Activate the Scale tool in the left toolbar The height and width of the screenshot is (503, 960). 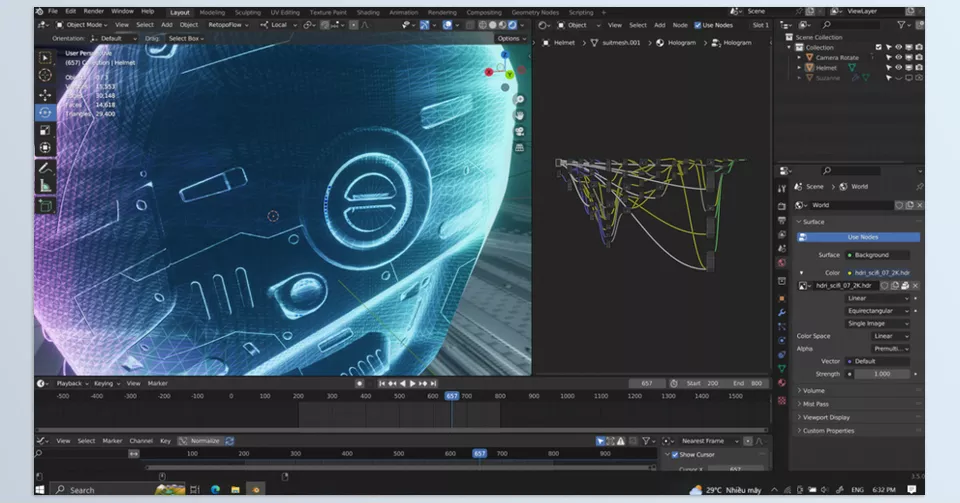[x=45, y=130]
